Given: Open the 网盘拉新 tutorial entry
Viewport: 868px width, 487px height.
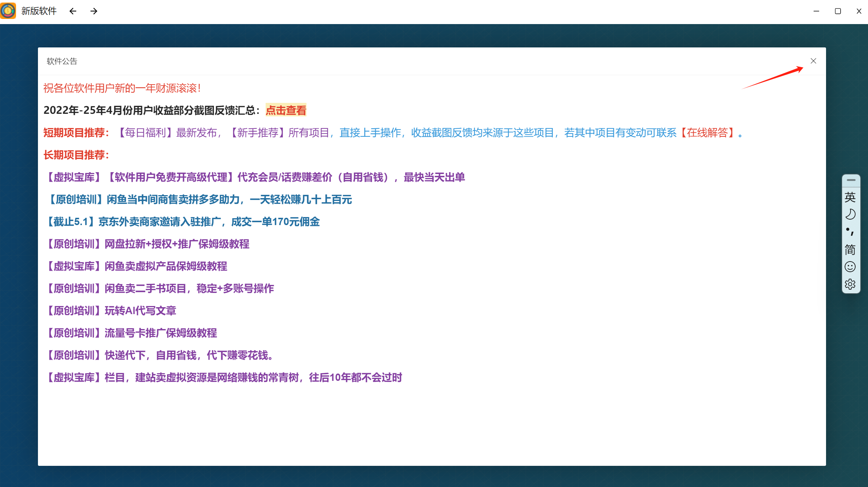Looking at the screenshot, I should (148, 244).
